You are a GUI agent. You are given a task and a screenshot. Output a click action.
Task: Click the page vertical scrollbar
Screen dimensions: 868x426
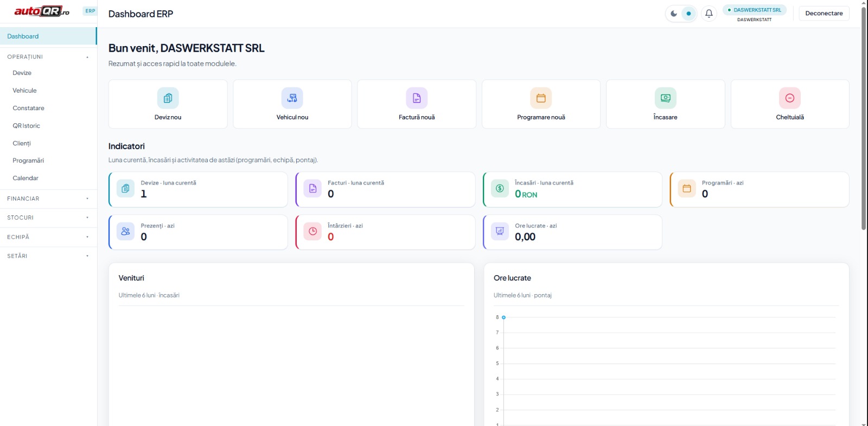point(864,119)
